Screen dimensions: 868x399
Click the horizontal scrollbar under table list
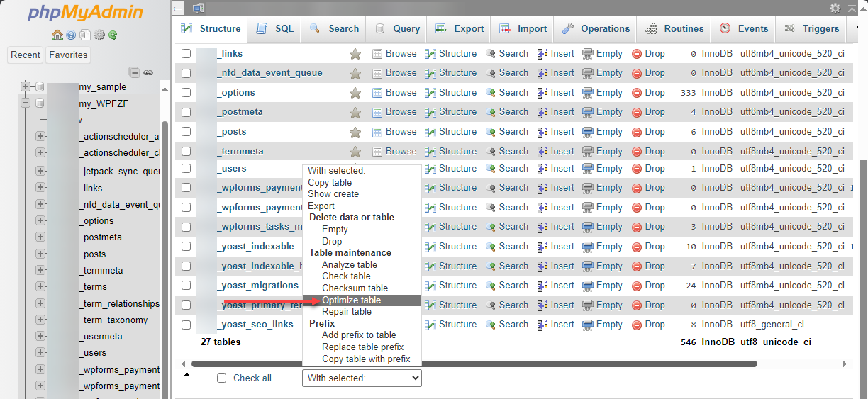[x=474, y=364]
